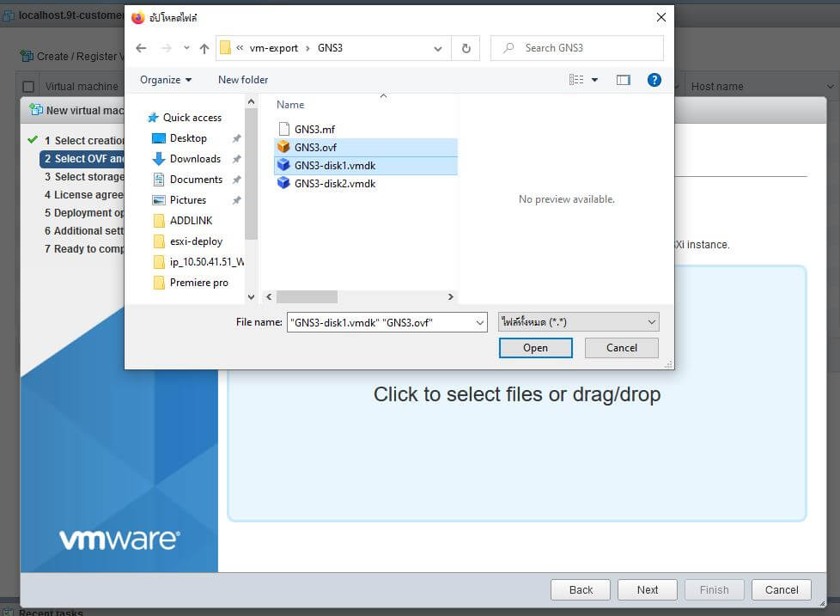Open the Desktop folder shortcut

pyautogui.click(x=180, y=138)
